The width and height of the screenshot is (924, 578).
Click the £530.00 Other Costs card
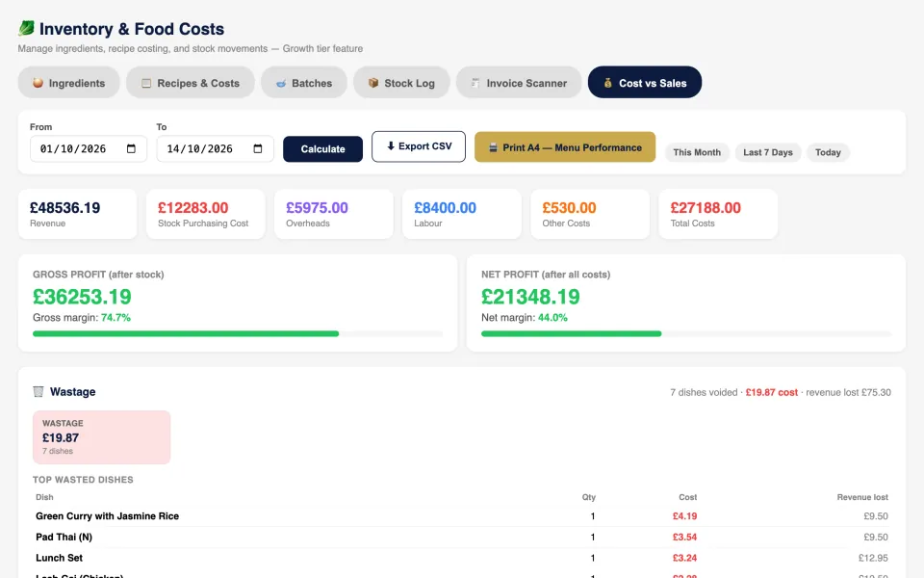tap(590, 214)
